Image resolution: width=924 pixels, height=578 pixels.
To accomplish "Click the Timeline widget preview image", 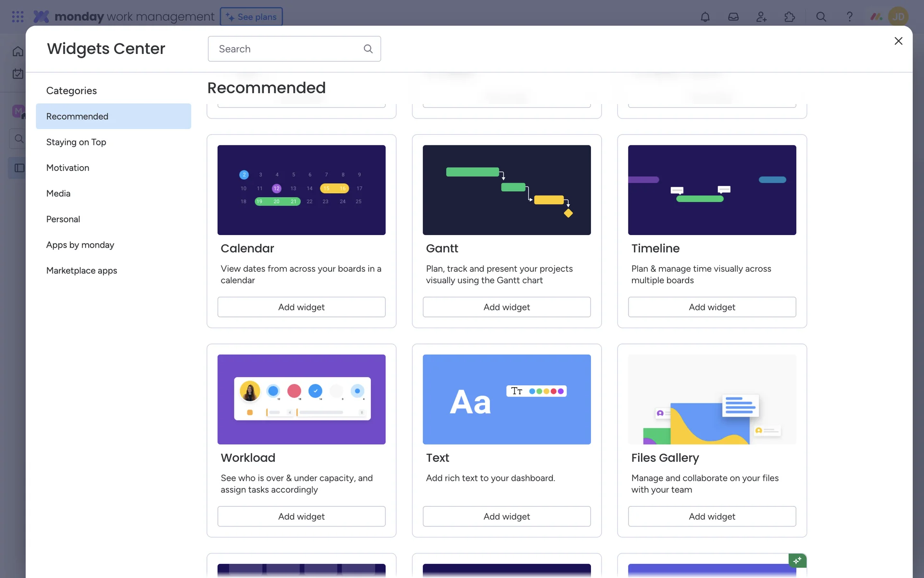I will point(712,190).
